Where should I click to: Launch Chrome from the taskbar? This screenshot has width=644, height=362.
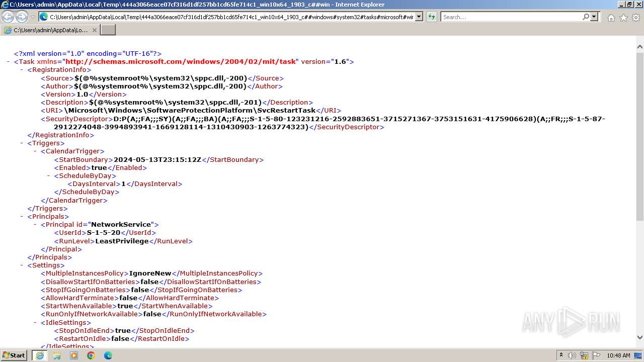pos(91,355)
